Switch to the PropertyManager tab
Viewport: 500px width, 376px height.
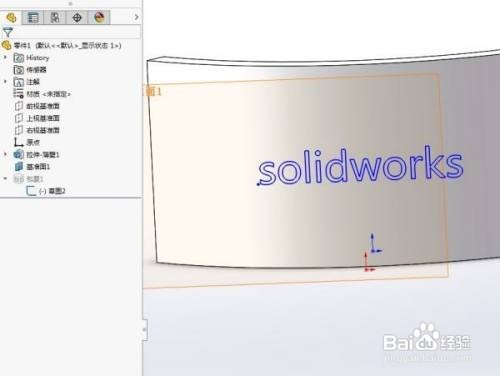pos(33,17)
